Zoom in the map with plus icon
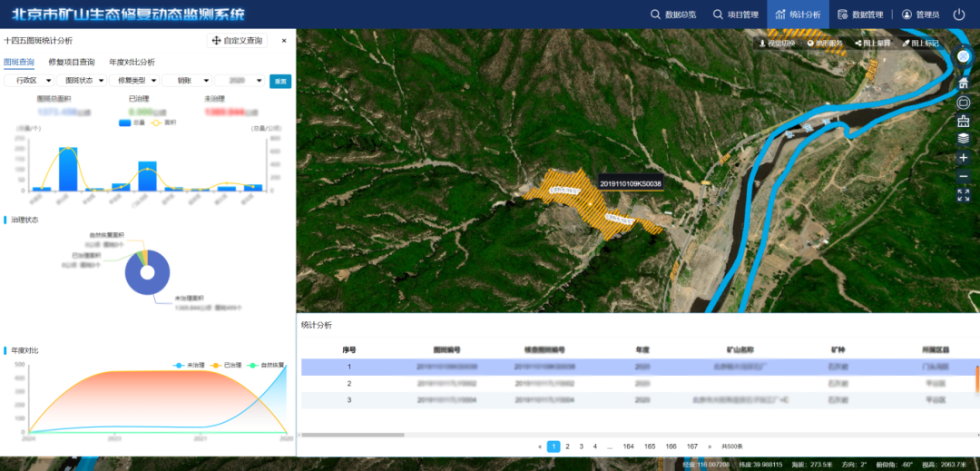Image resolution: width=980 pixels, height=471 pixels. 963,158
